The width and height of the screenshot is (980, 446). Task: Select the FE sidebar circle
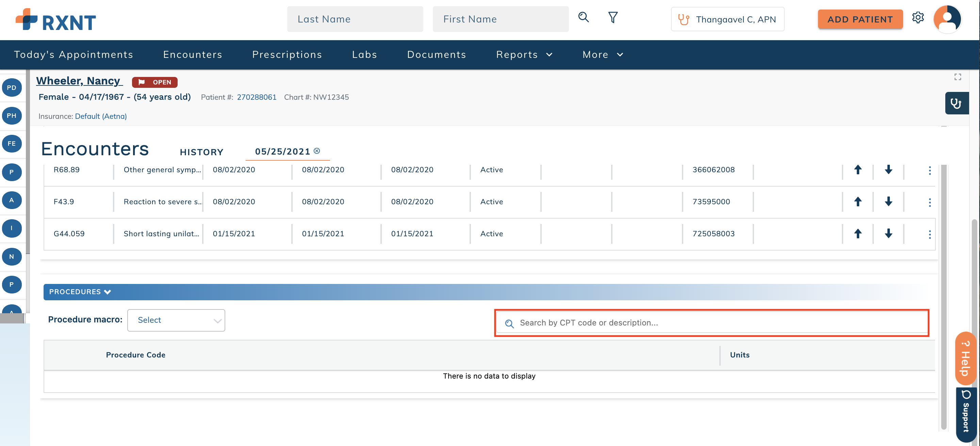pyautogui.click(x=12, y=143)
